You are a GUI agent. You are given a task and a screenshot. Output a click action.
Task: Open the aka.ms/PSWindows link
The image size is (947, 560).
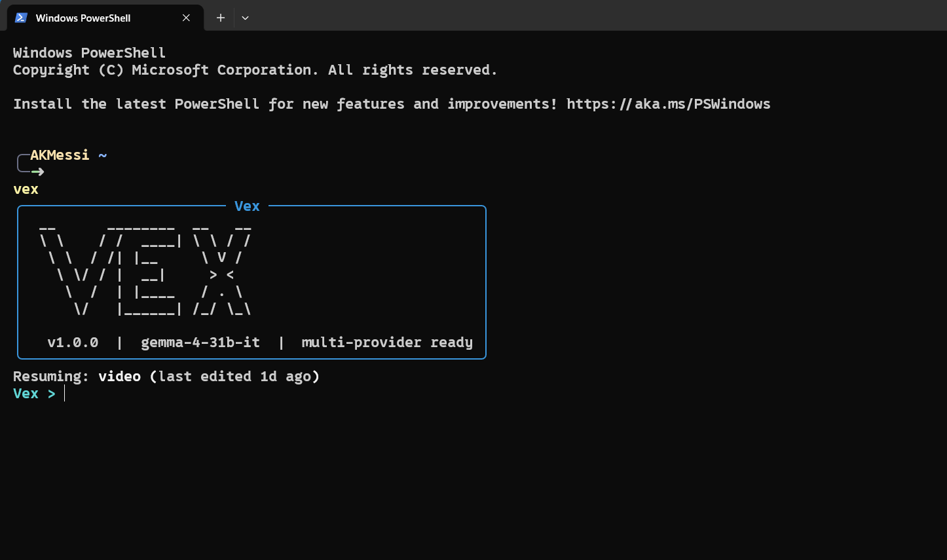tap(669, 104)
